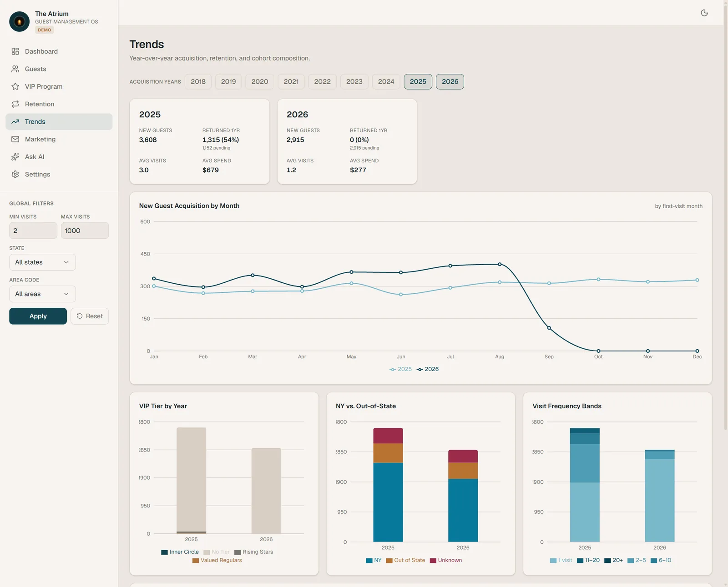Viewport: 728px width, 587px height.
Task: Open the All states dropdown
Action: point(42,262)
